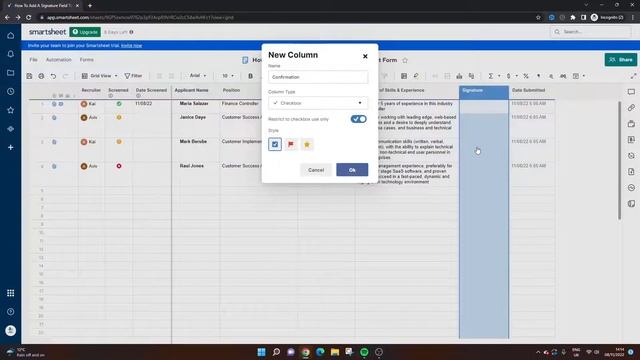Screen dimensions: 640x360
Task: Open Recents clock in sidebar
Action: coord(11,91)
